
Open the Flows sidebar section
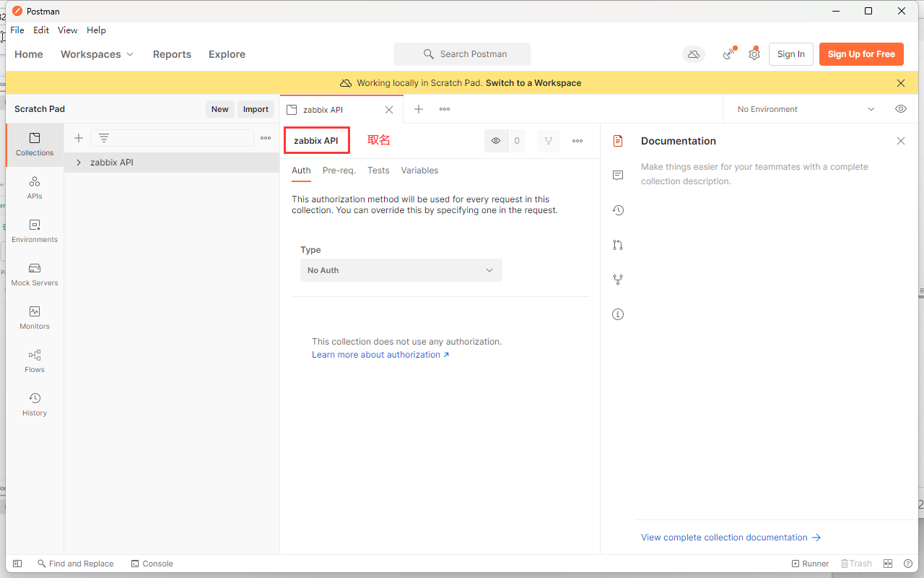[x=35, y=361]
